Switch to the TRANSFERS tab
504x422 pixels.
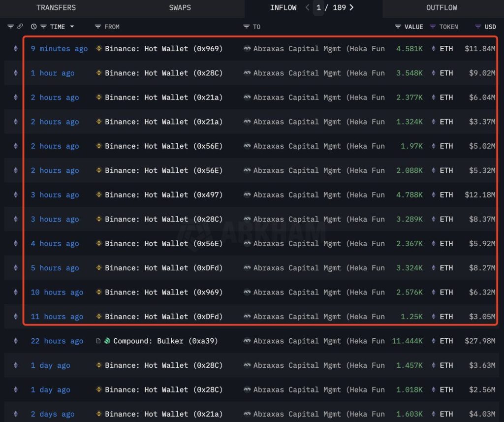pos(56,8)
